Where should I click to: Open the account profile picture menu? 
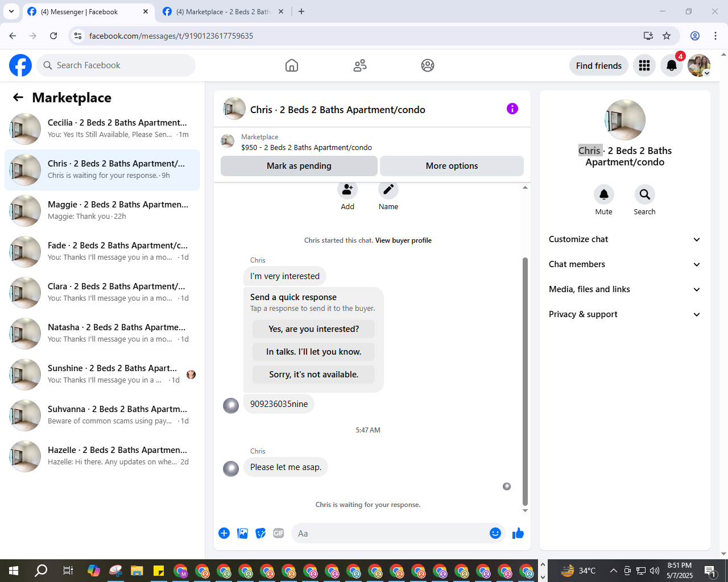pos(699,65)
